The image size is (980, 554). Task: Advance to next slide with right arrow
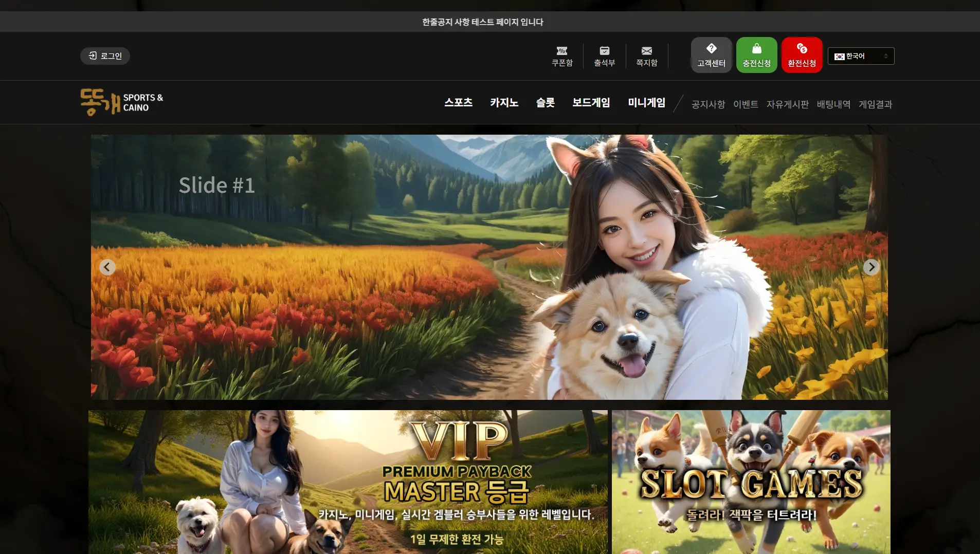pyautogui.click(x=871, y=267)
